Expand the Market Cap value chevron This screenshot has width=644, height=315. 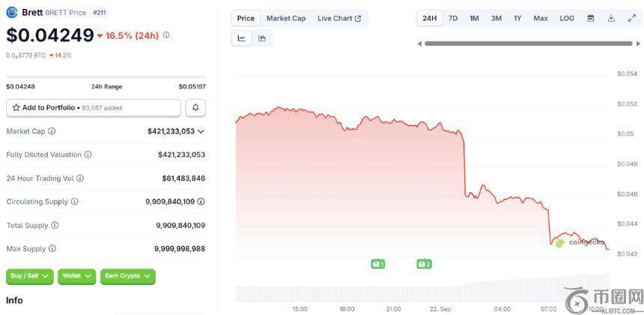click(x=201, y=131)
